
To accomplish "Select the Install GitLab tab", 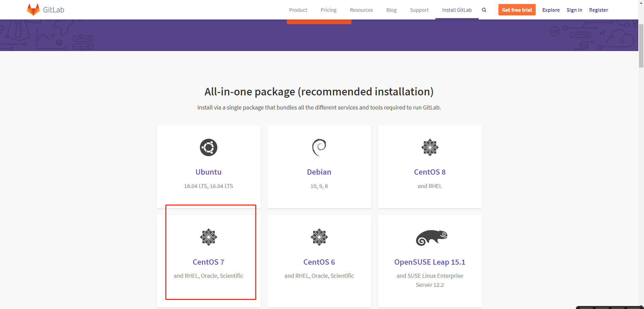I will click(457, 10).
